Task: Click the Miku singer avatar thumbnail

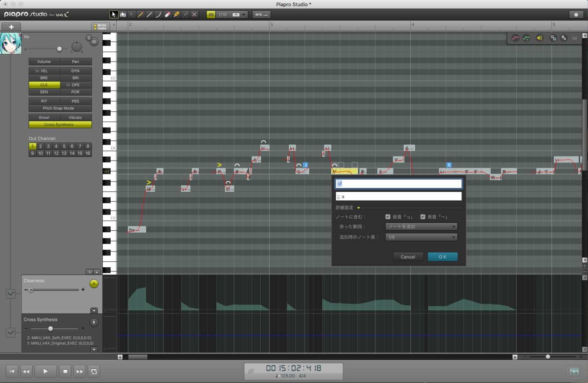Action: (11, 43)
